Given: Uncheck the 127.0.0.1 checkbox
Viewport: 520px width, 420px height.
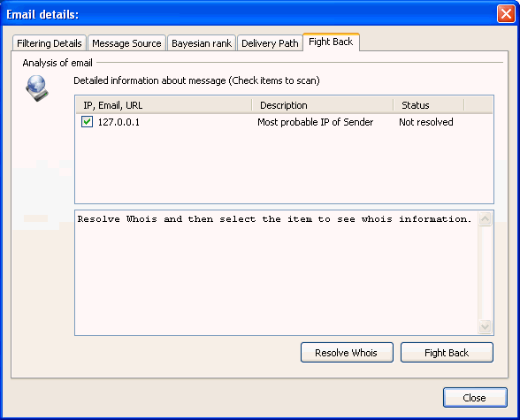Looking at the screenshot, I should [87, 122].
